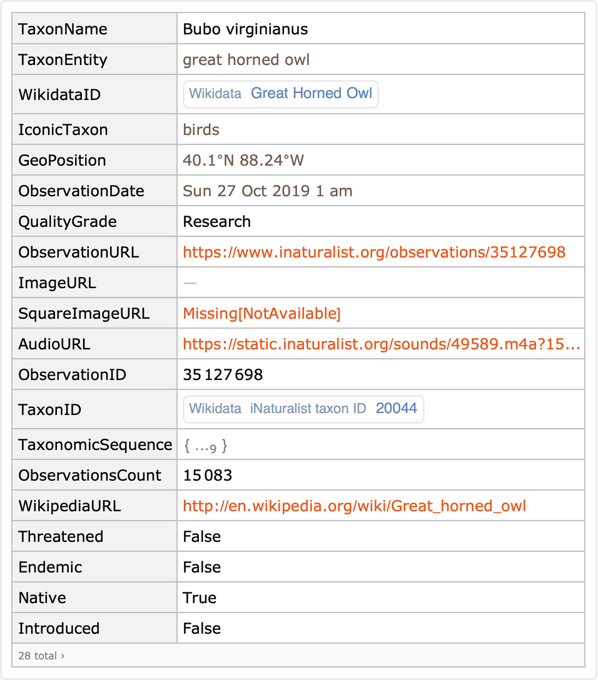Click the GeoPosition value 40.1°N 88.24°W

pos(243,161)
